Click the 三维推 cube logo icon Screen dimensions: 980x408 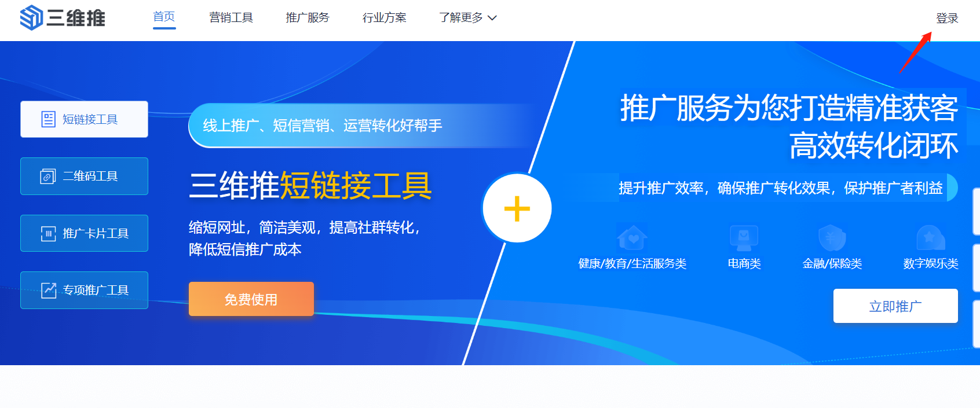click(31, 17)
